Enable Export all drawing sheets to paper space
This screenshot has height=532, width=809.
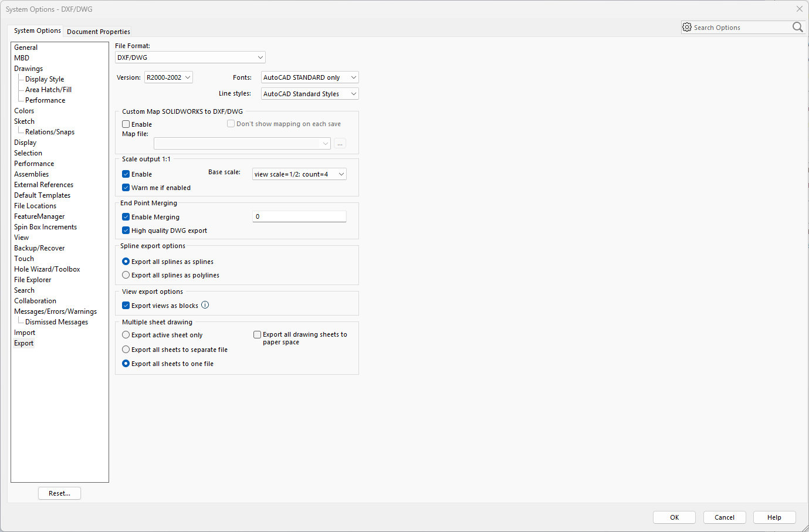(x=257, y=335)
